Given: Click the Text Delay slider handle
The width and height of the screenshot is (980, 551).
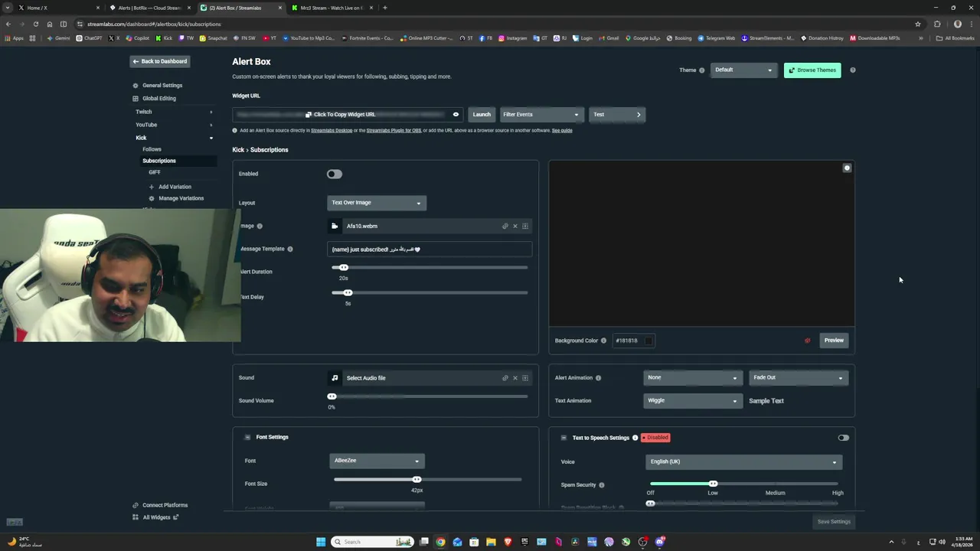Looking at the screenshot, I should coord(348,292).
